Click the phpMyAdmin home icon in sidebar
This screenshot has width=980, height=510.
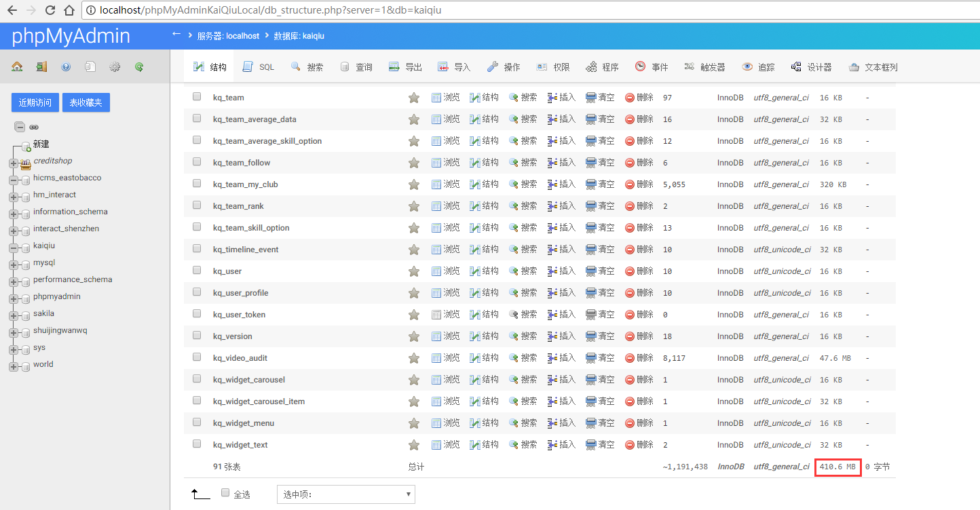pyautogui.click(x=17, y=66)
